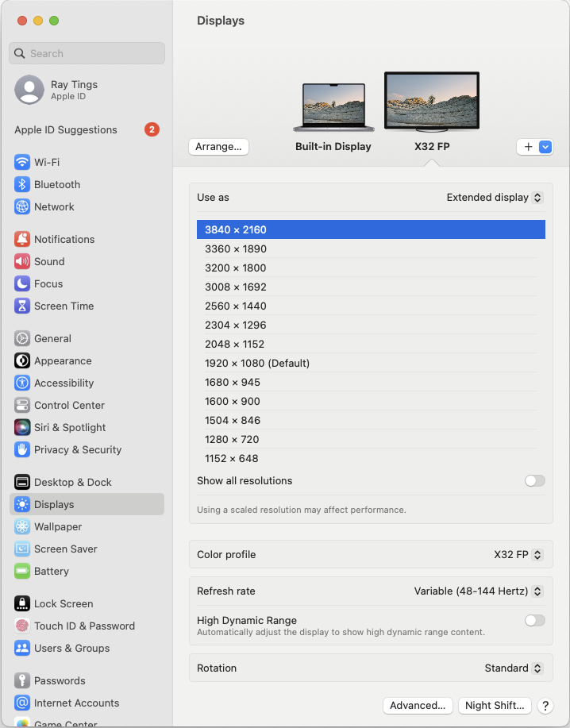The height and width of the screenshot is (728, 570).
Task: Open the Refresh rate dropdown
Action: point(478,591)
